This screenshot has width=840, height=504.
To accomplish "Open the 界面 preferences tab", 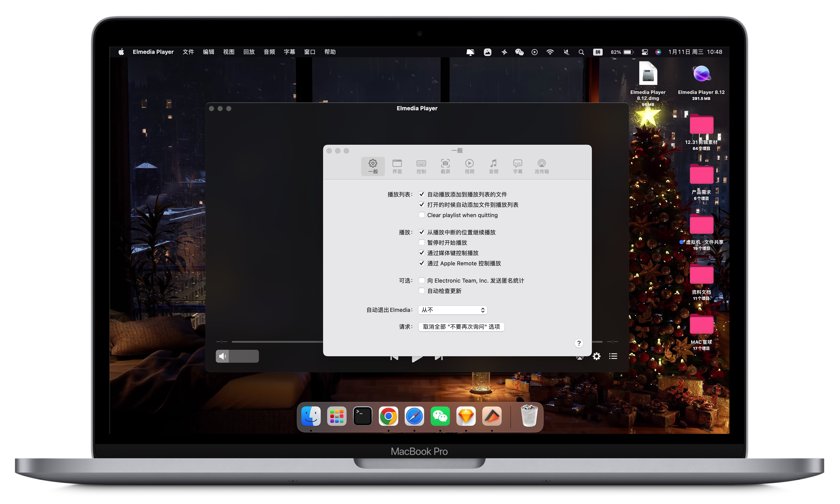I will [x=397, y=166].
